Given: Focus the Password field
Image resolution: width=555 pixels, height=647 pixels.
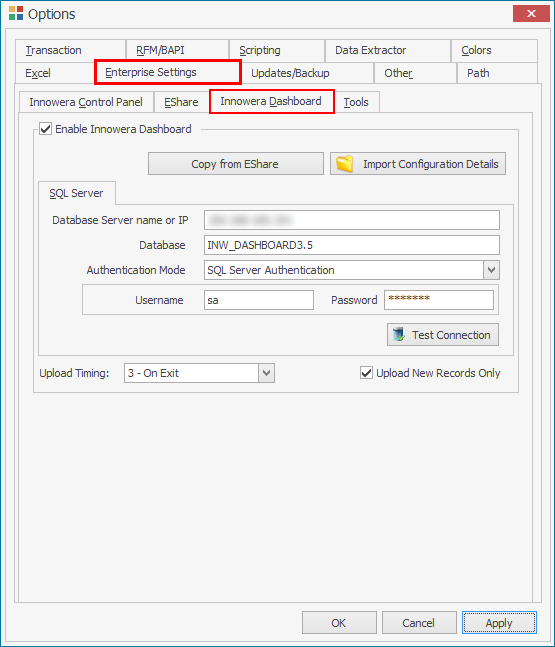Looking at the screenshot, I should click(x=439, y=300).
